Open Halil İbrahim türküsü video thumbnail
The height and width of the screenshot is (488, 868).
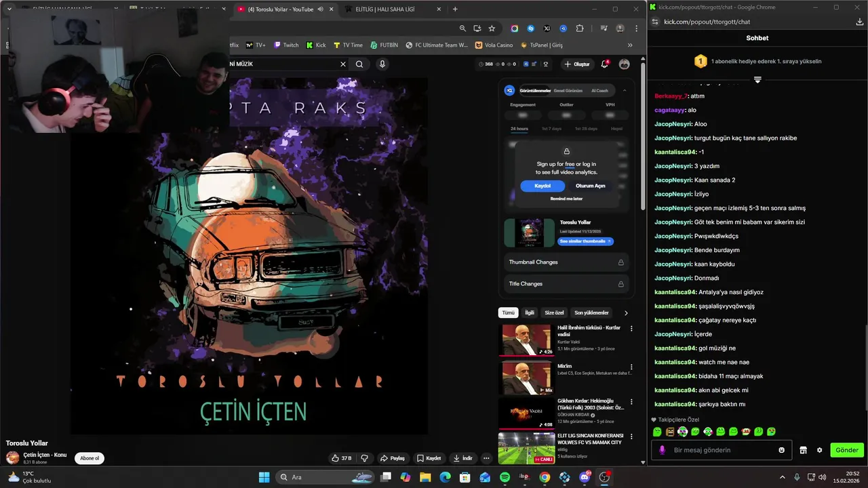pyautogui.click(x=527, y=340)
